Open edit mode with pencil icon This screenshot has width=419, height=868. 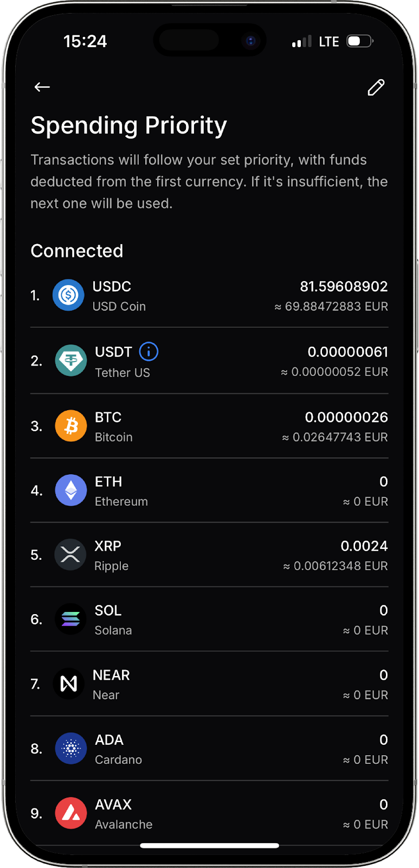point(376,87)
